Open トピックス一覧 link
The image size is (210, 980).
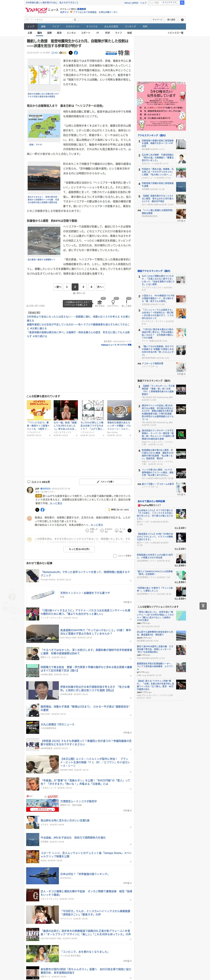(175, 33)
